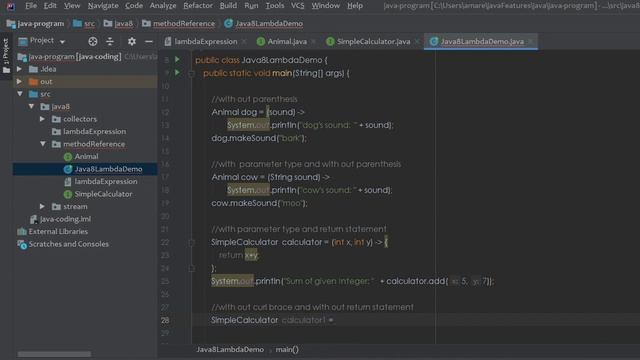Open the Analyze menu

(163, 6)
